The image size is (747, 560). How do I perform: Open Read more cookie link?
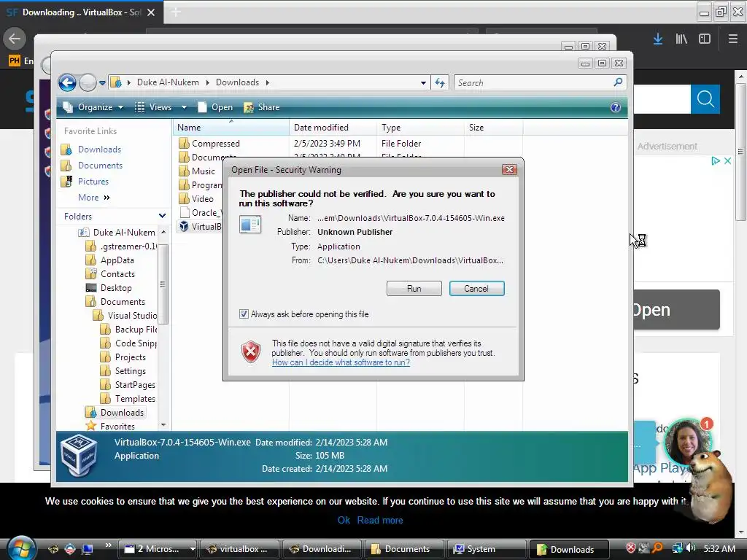coord(379,520)
